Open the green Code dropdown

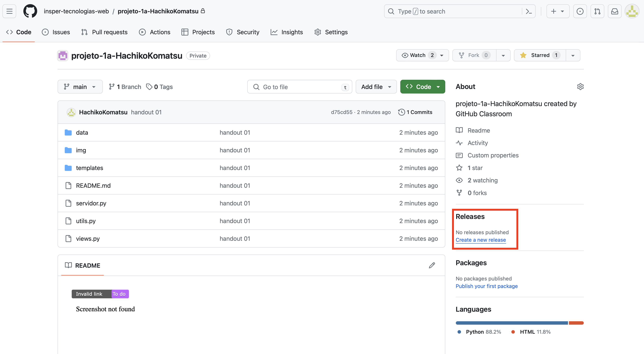[422, 87]
